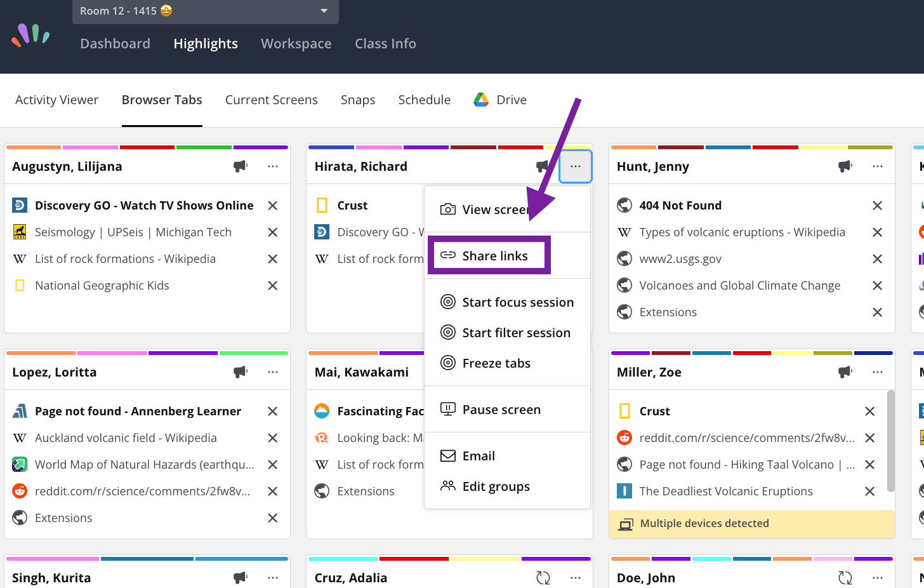
Task: Close Miller's reddit.com science tab
Action: coord(870,438)
